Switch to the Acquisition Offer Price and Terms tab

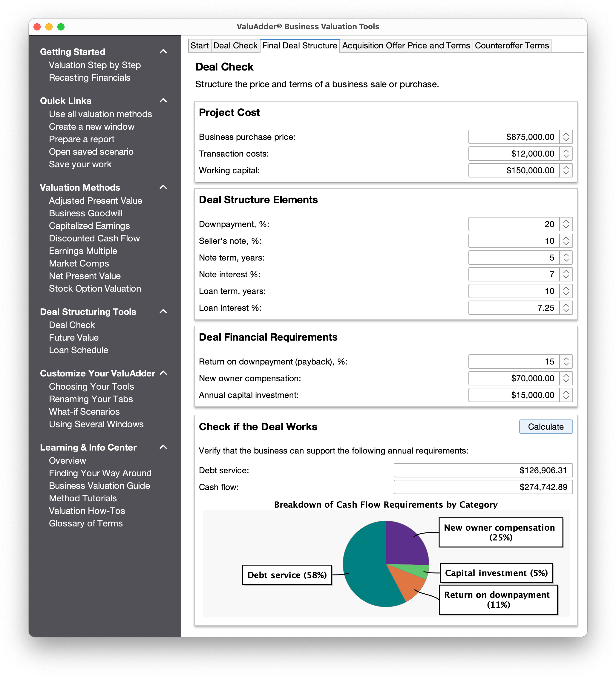click(x=406, y=45)
